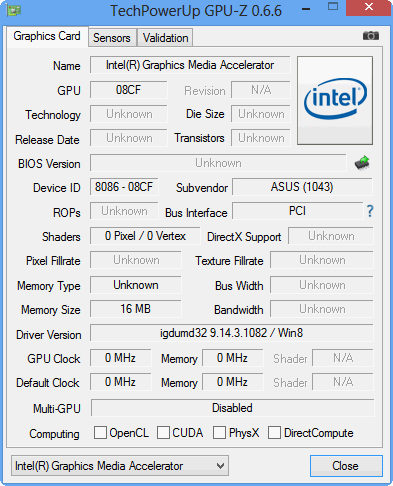Minimize the GPU-Z window

(x=306, y=9)
